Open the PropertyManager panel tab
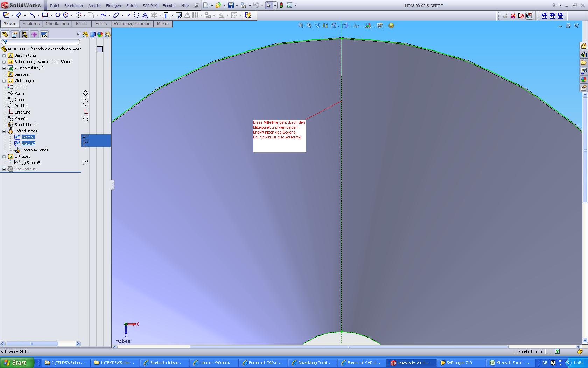588x368 pixels. 14,34
